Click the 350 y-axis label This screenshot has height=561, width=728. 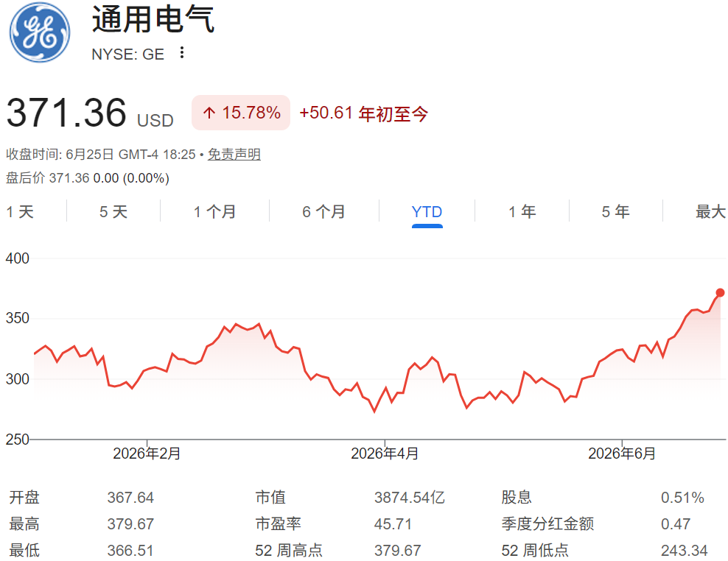tap(17, 318)
